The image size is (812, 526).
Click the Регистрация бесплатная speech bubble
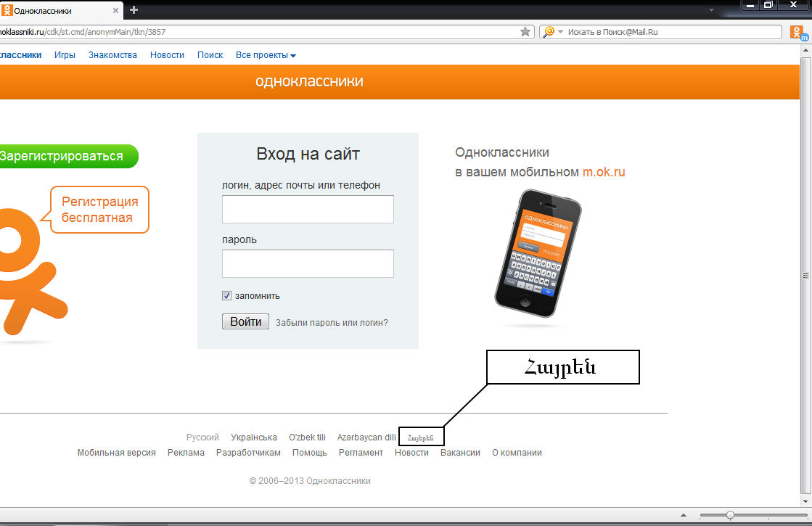(99, 210)
